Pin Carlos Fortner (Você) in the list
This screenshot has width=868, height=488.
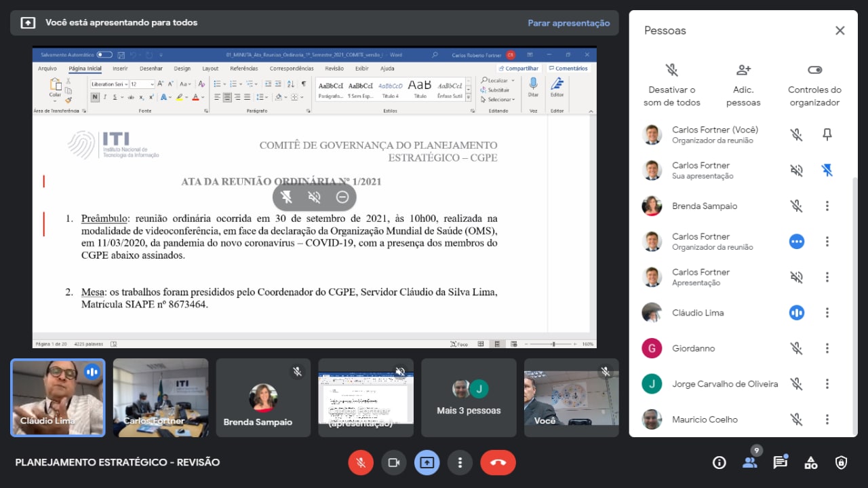coord(827,135)
